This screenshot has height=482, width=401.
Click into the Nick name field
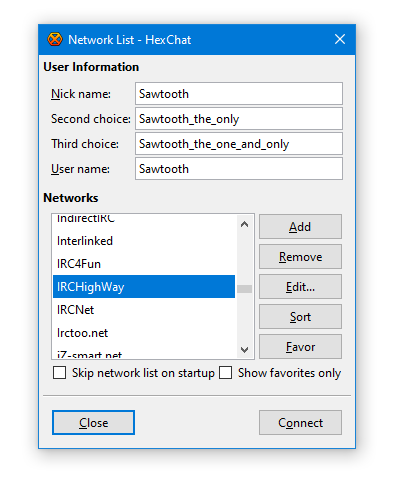(x=239, y=94)
